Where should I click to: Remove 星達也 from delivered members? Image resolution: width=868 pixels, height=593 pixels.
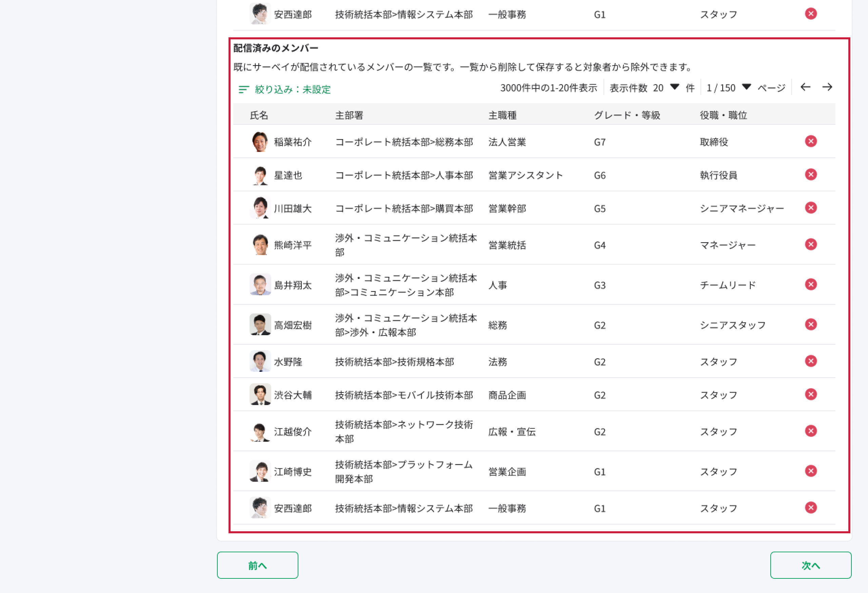coord(810,174)
